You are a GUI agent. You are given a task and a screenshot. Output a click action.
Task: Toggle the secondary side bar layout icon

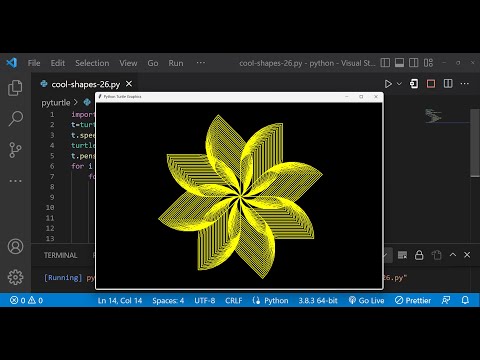coord(414,63)
